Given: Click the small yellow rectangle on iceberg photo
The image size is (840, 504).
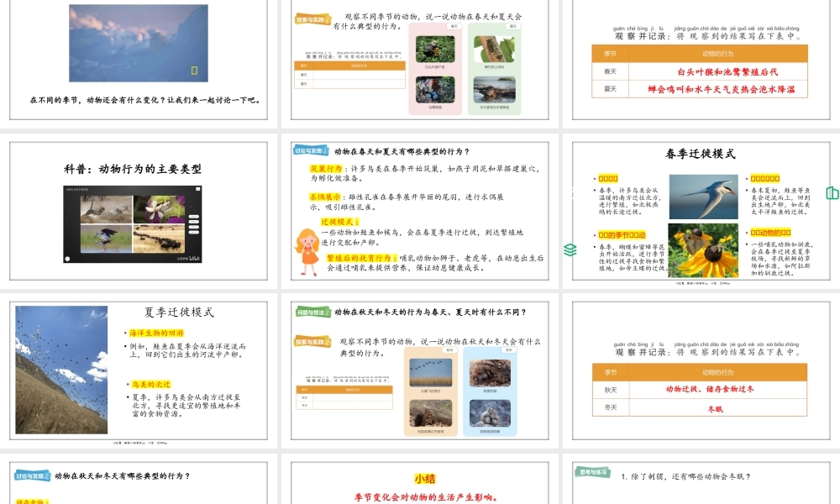Looking at the screenshot, I should pyautogui.click(x=195, y=71).
